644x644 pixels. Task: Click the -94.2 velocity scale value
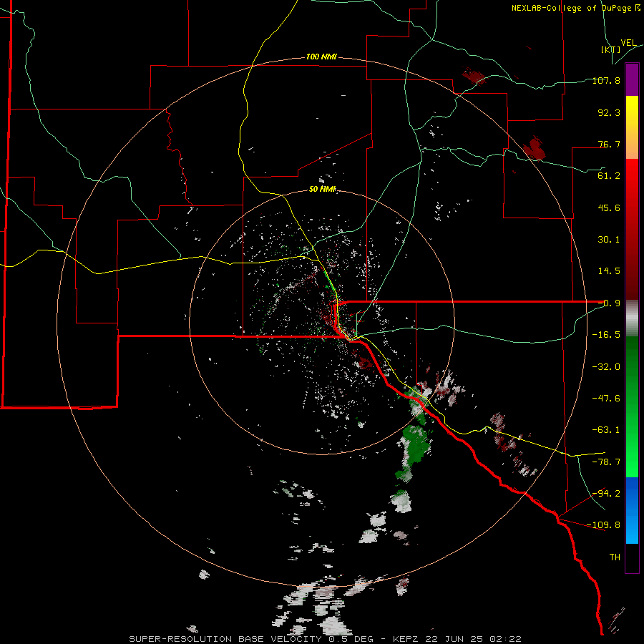pyautogui.click(x=606, y=494)
